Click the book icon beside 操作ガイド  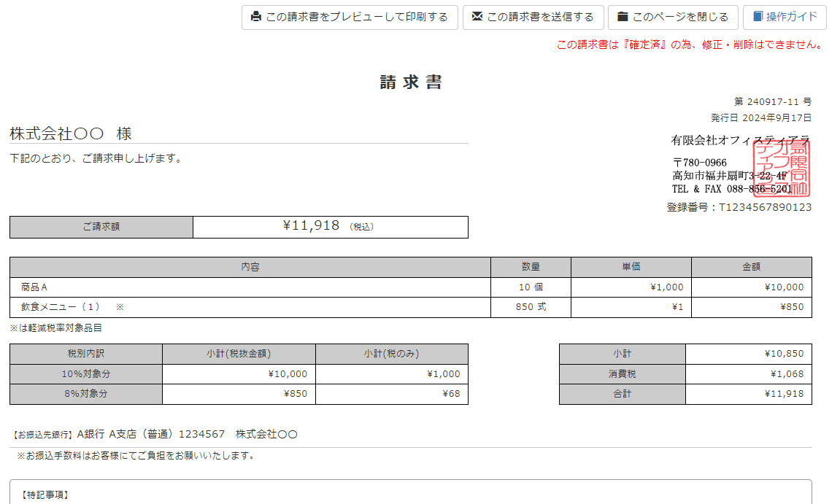click(758, 17)
